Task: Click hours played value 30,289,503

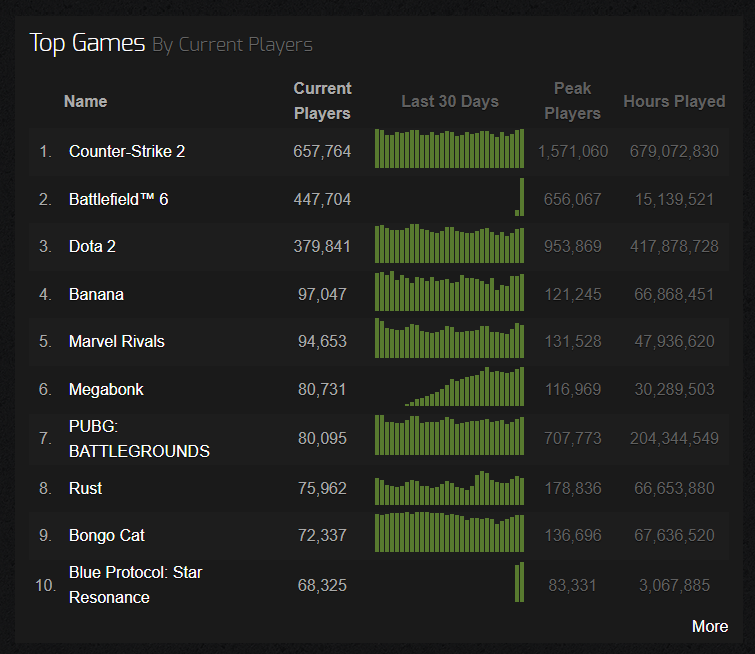Action: click(x=674, y=389)
